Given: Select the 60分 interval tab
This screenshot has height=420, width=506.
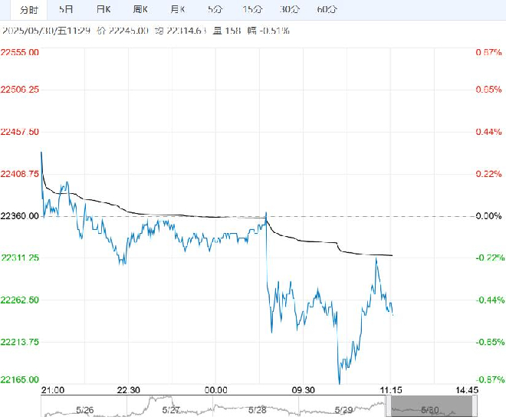Looking at the screenshot, I should pos(327,9).
